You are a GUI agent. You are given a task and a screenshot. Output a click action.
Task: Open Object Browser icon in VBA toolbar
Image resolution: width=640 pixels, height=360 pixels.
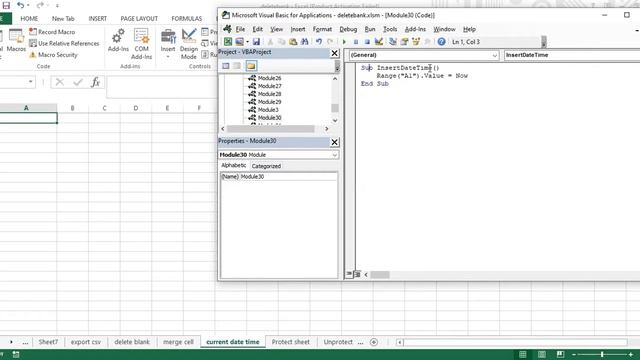coord(416,42)
